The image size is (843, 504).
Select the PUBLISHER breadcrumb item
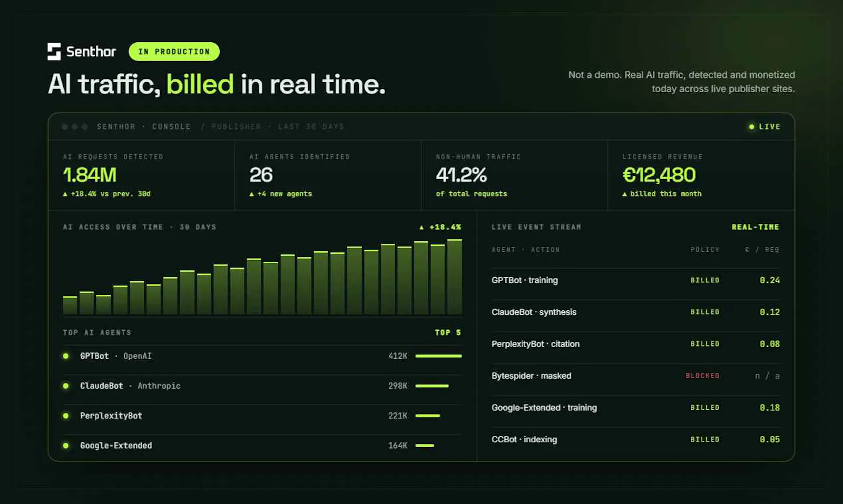tap(236, 127)
